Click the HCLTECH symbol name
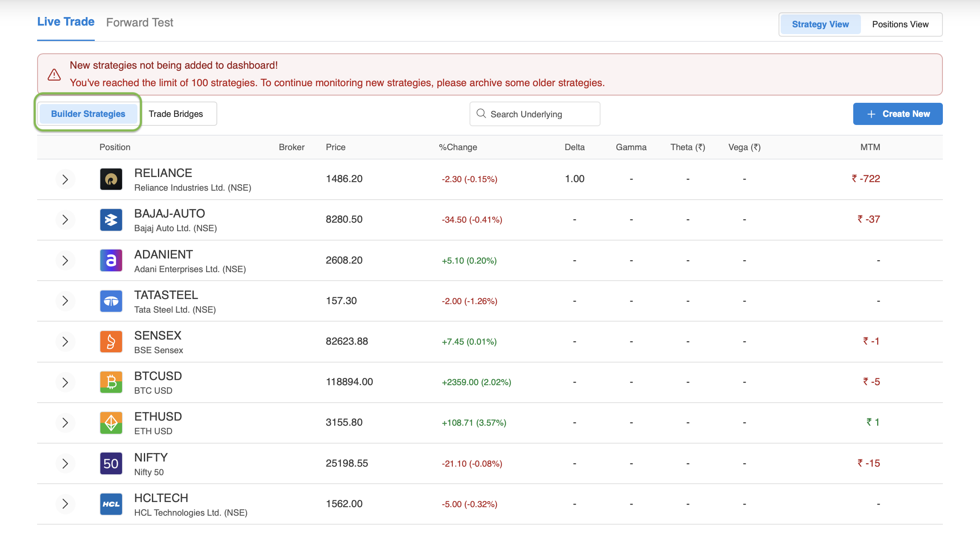Image resolution: width=980 pixels, height=540 pixels. (x=161, y=498)
